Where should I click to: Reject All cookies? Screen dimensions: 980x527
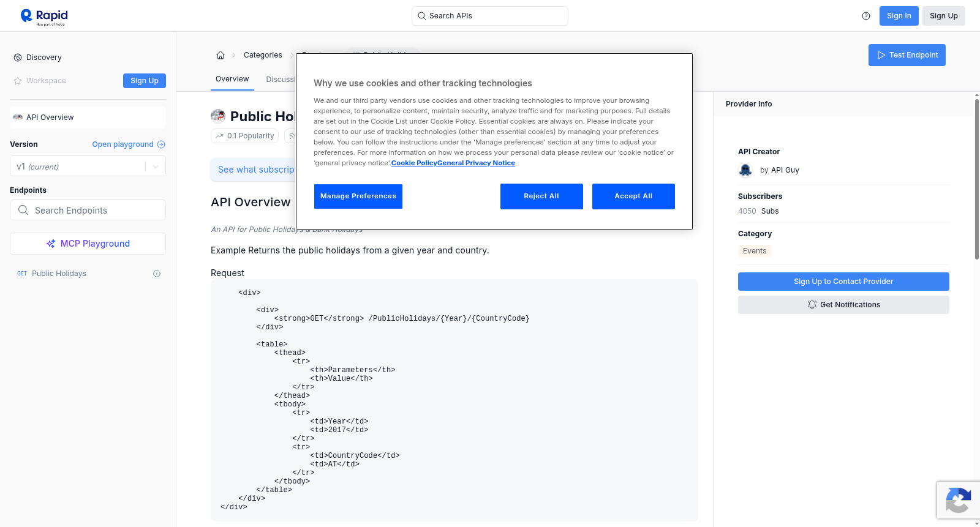(541, 196)
